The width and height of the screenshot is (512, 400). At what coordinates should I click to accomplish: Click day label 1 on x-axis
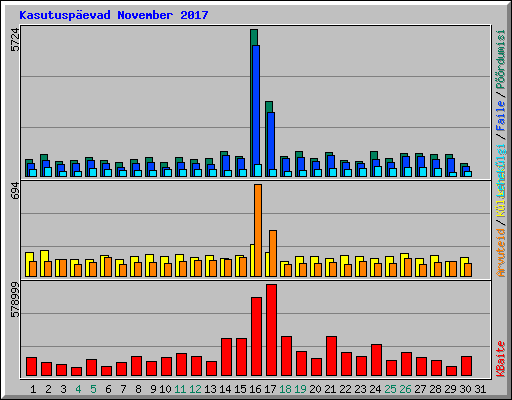coord(33,389)
